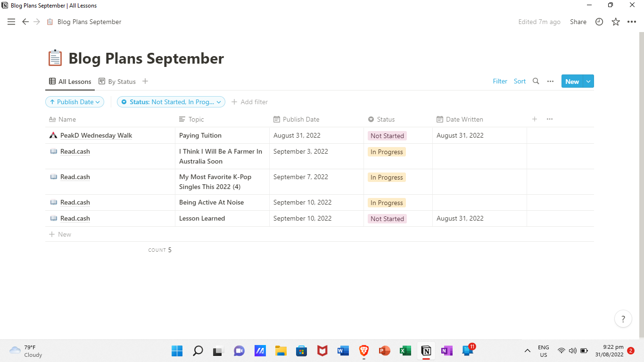Change status of Being Active At Noise
This screenshot has width=644, height=362.
(387, 203)
